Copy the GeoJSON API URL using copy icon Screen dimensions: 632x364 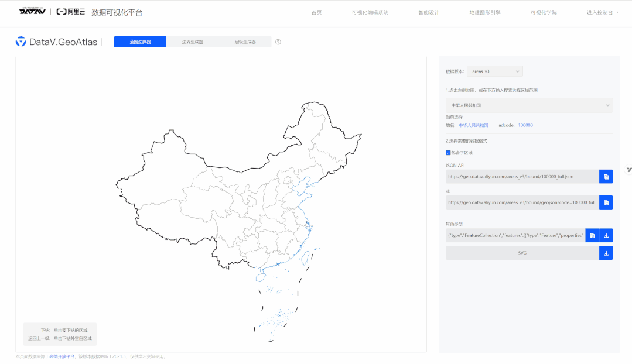coord(606,202)
